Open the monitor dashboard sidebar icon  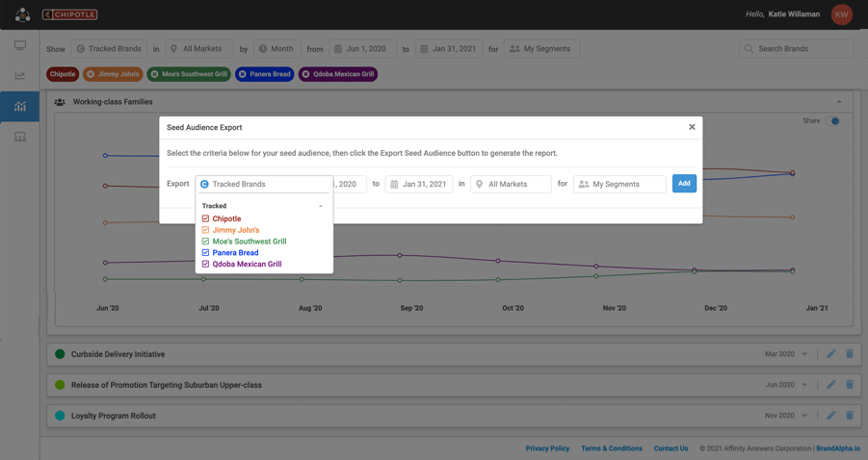[x=20, y=45]
